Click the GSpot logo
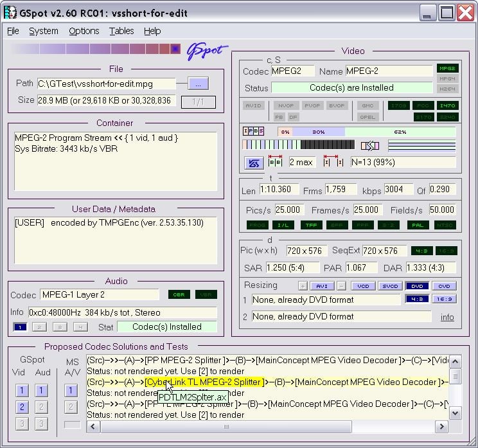Screen dimensions: 478x448 (x=206, y=51)
